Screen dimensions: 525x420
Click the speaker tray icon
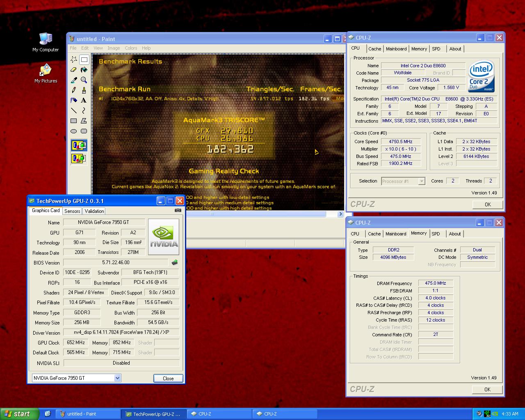coord(480,414)
